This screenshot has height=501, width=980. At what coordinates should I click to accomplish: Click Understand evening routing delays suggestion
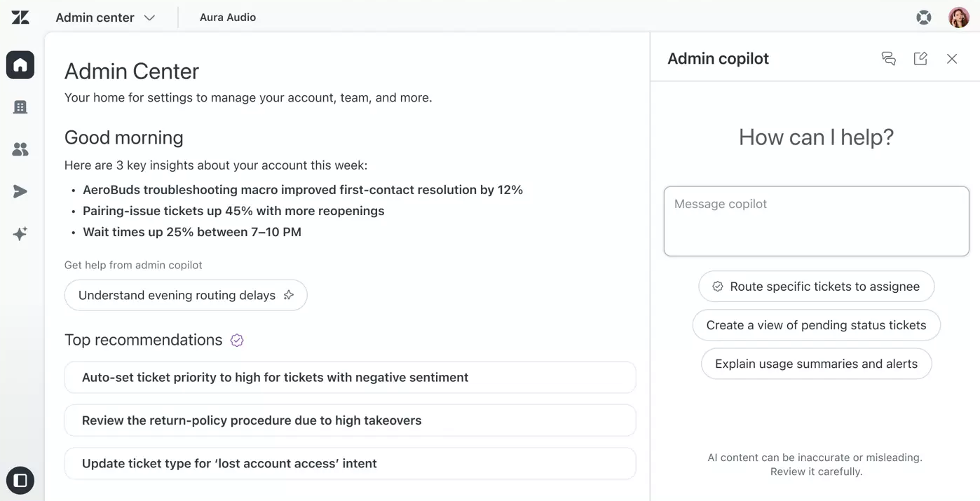[x=185, y=295]
